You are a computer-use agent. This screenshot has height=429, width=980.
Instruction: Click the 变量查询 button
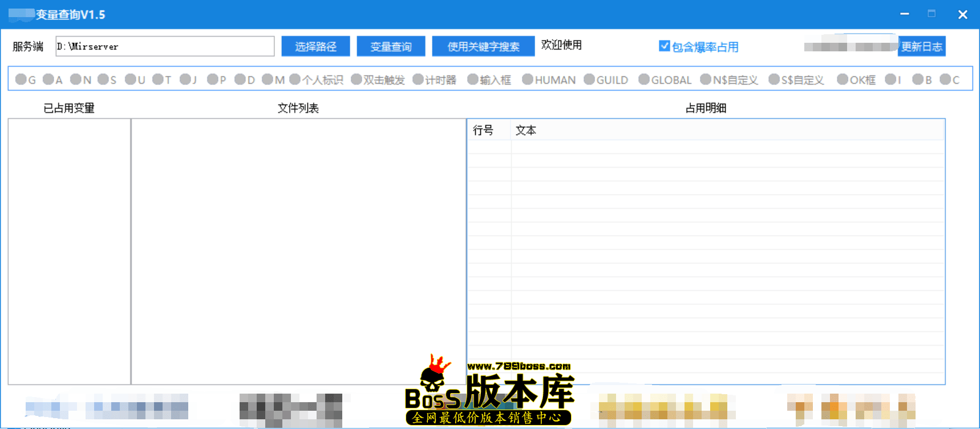point(391,46)
